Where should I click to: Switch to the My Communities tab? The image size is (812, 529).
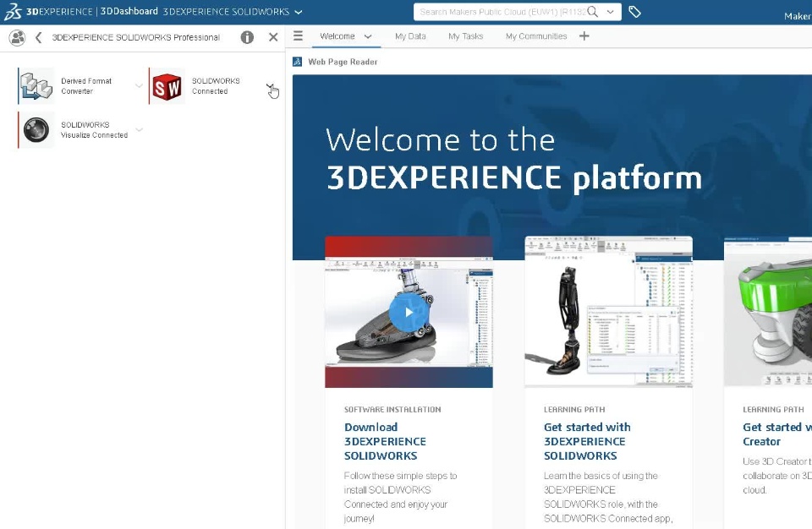pos(536,36)
